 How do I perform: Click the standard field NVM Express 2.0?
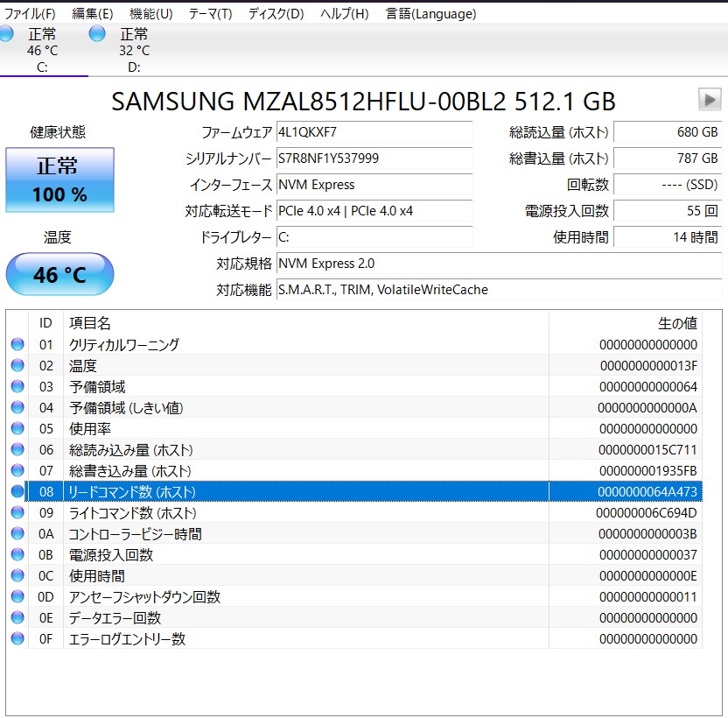tap(499, 264)
